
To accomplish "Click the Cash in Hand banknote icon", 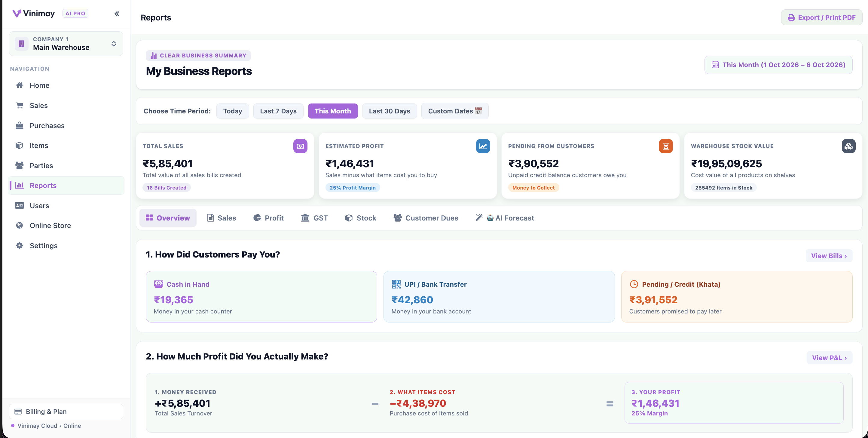I will click(159, 284).
